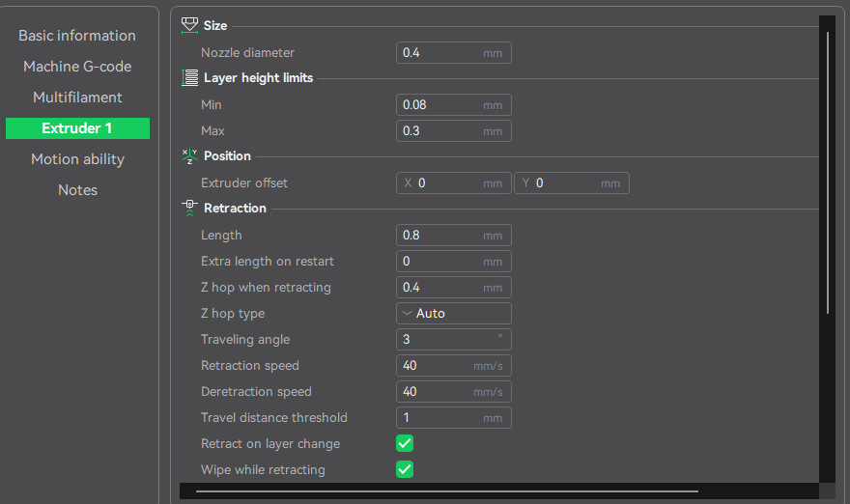This screenshot has height=504, width=850.
Task: Switch to the Basic information tab
Action: coord(77,36)
